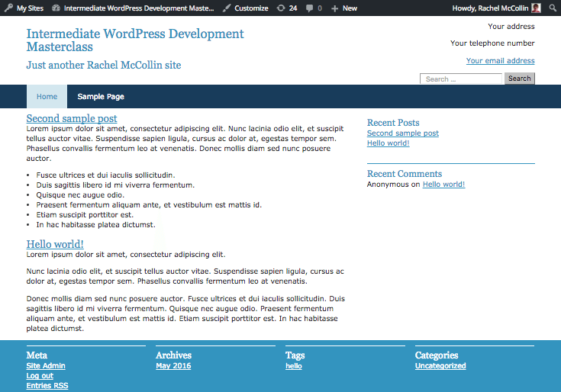
Task: Open the Intermediate WordPress Development Masterclass admin menu
Action: coord(133,8)
